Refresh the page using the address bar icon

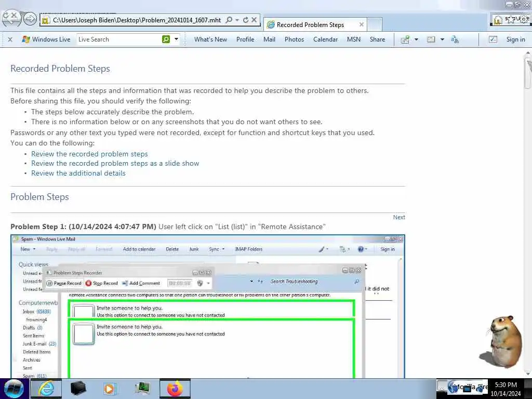pos(246,20)
